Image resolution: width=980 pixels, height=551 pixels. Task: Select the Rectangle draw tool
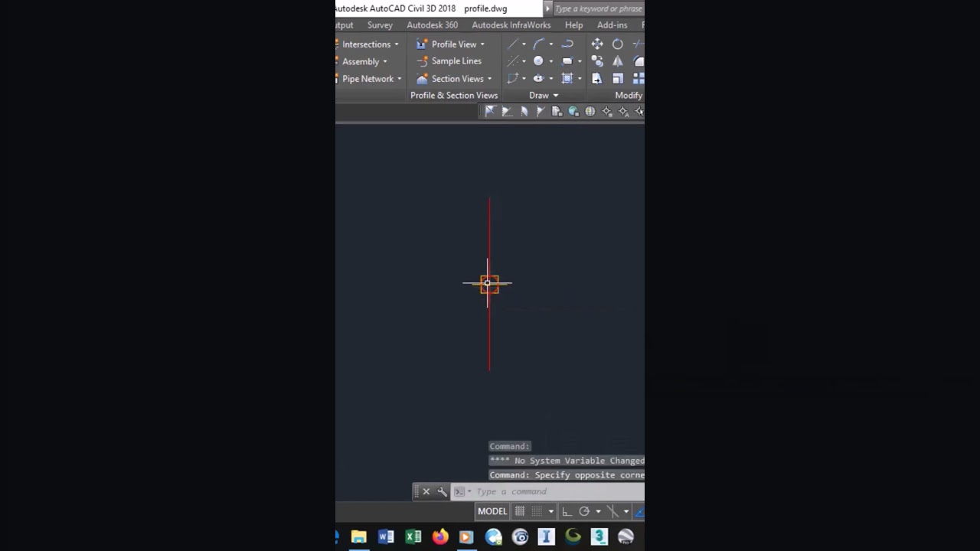tap(567, 61)
